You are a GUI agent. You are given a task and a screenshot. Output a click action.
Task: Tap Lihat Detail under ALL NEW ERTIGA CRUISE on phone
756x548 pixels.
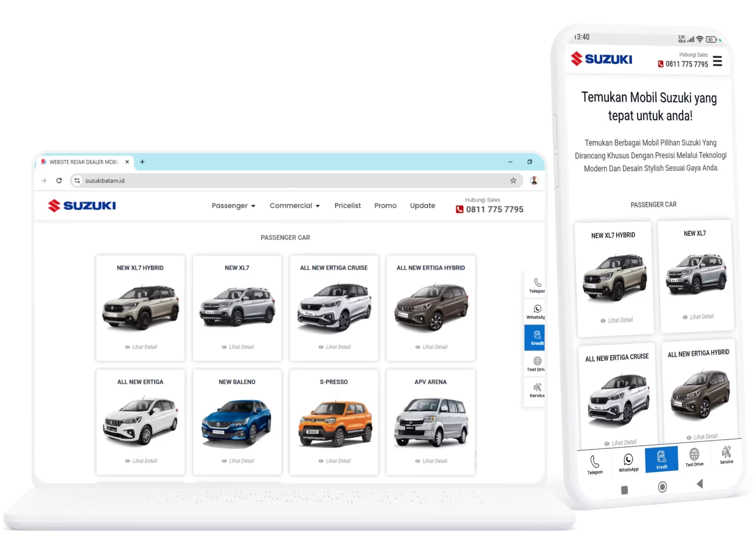coord(620,443)
